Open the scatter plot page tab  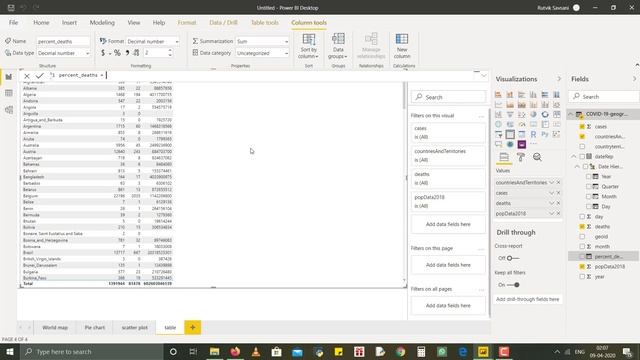(135, 327)
